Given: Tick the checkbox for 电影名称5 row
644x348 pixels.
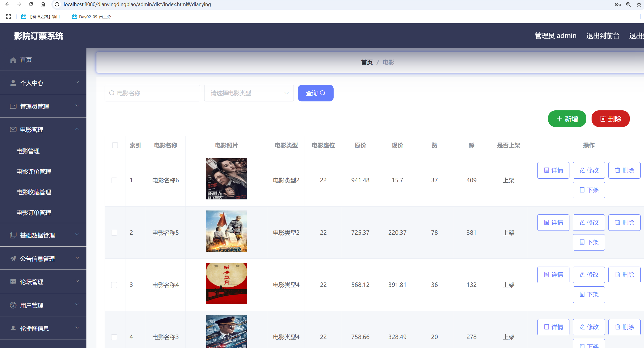Looking at the screenshot, I should pos(114,233).
